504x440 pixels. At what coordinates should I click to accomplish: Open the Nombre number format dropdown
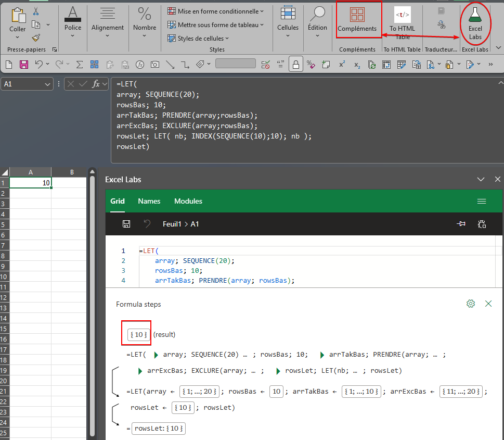click(144, 36)
